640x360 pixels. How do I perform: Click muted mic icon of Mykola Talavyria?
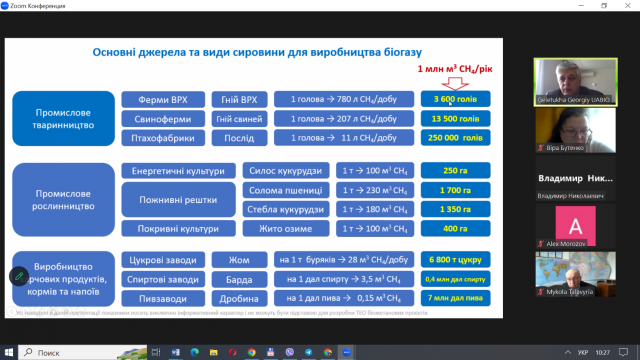pos(541,291)
